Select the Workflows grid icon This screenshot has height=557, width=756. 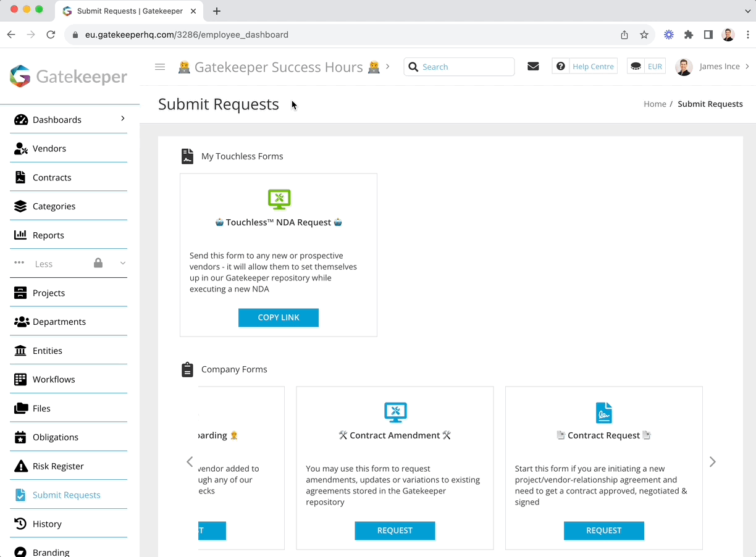[19, 379]
